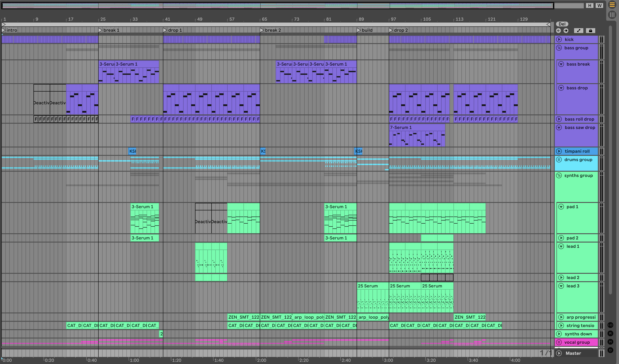The image size is (619, 364).
Task: Show the In/Out section with the I-O button
Action: pos(610,325)
